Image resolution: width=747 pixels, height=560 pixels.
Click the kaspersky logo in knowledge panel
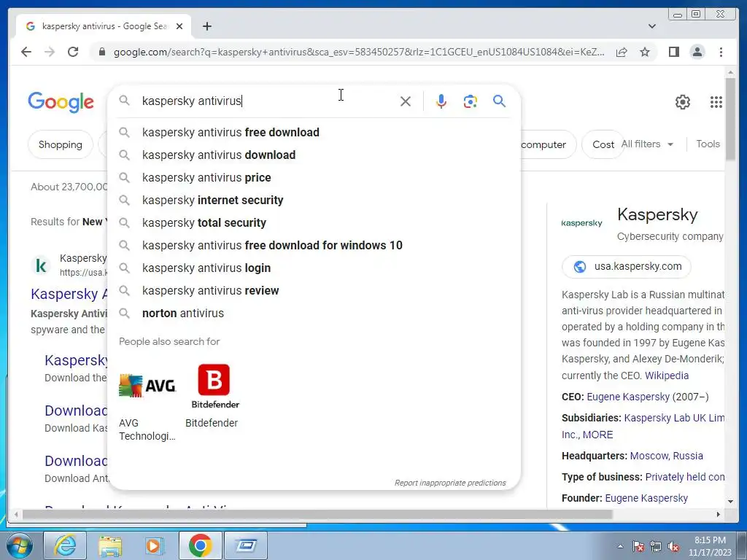(581, 223)
